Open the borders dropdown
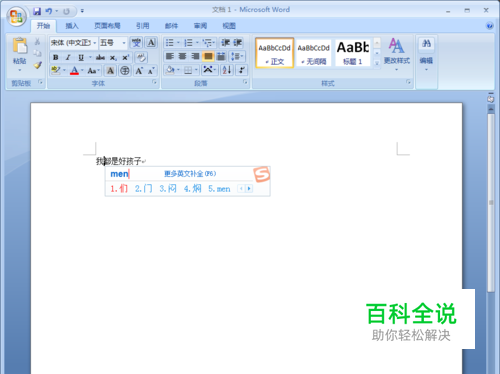 click(197, 70)
